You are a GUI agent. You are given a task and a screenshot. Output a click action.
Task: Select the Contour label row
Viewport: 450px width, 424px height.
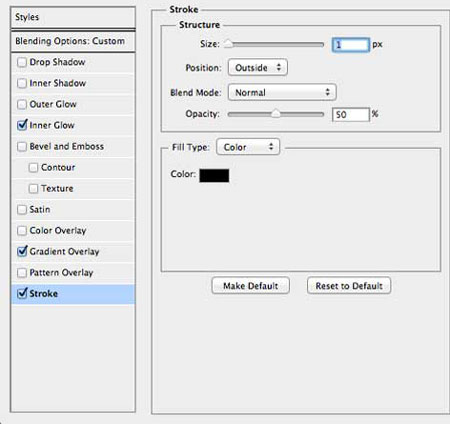click(x=73, y=167)
